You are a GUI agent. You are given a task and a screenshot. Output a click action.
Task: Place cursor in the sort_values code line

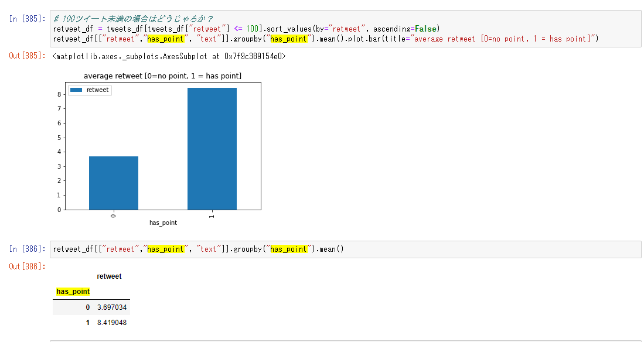point(246,29)
